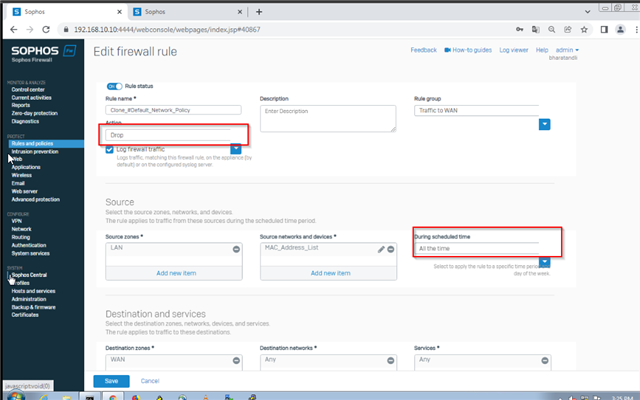Click the Cancel link
The width and height of the screenshot is (640, 400).
[x=150, y=381]
